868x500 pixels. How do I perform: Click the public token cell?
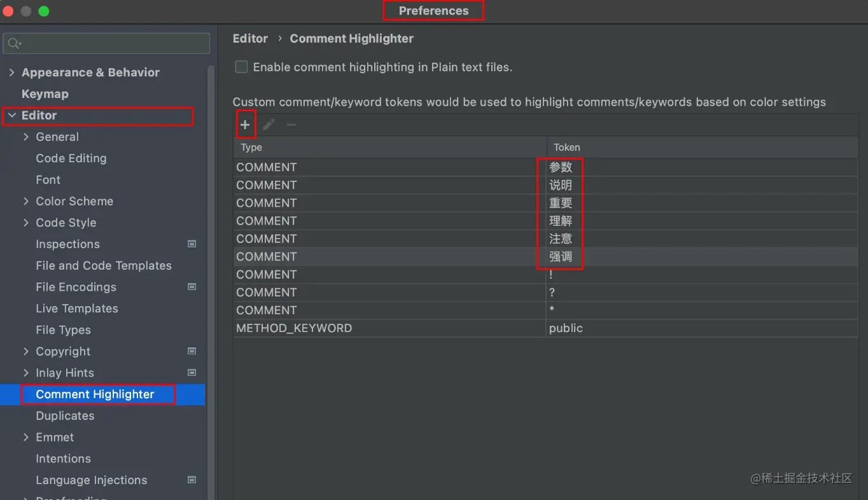[x=702, y=328]
